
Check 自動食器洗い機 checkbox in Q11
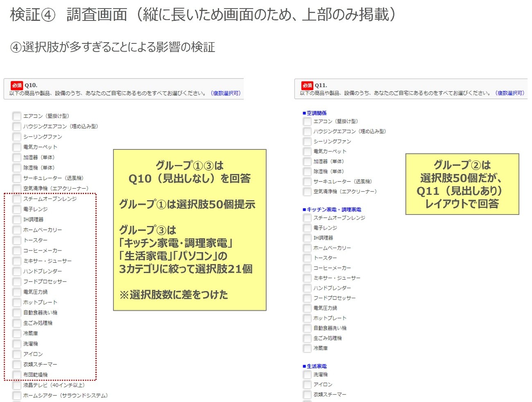tap(307, 328)
